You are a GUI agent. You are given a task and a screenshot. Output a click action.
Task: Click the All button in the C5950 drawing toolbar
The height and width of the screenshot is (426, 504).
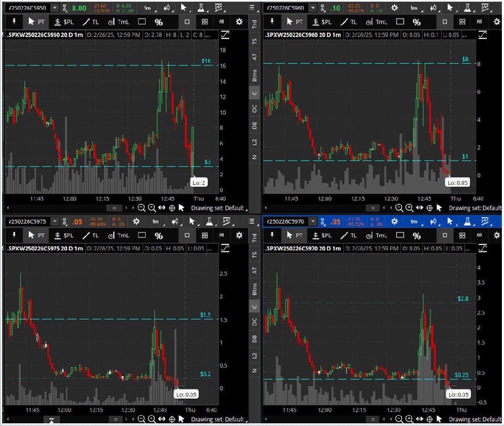click(221, 22)
